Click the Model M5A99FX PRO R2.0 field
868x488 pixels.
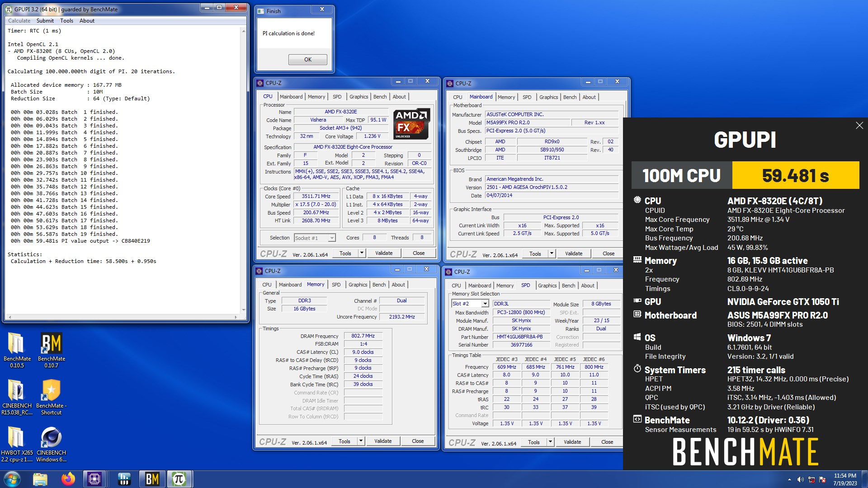pos(528,122)
